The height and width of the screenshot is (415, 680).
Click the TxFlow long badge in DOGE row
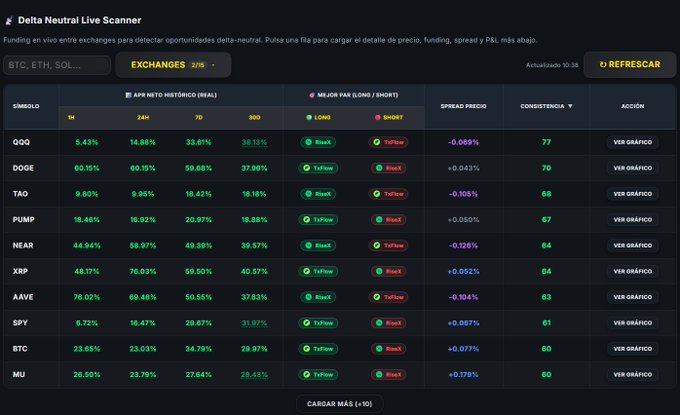coord(318,168)
